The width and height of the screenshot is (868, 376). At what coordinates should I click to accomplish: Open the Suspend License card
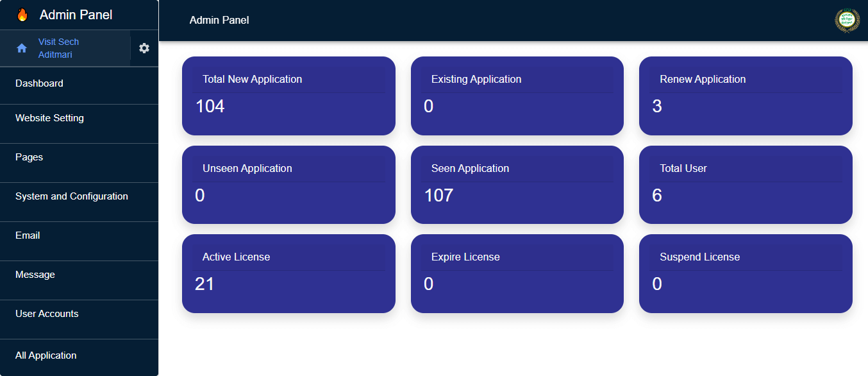pyautogui.click(x=746, y=273)
